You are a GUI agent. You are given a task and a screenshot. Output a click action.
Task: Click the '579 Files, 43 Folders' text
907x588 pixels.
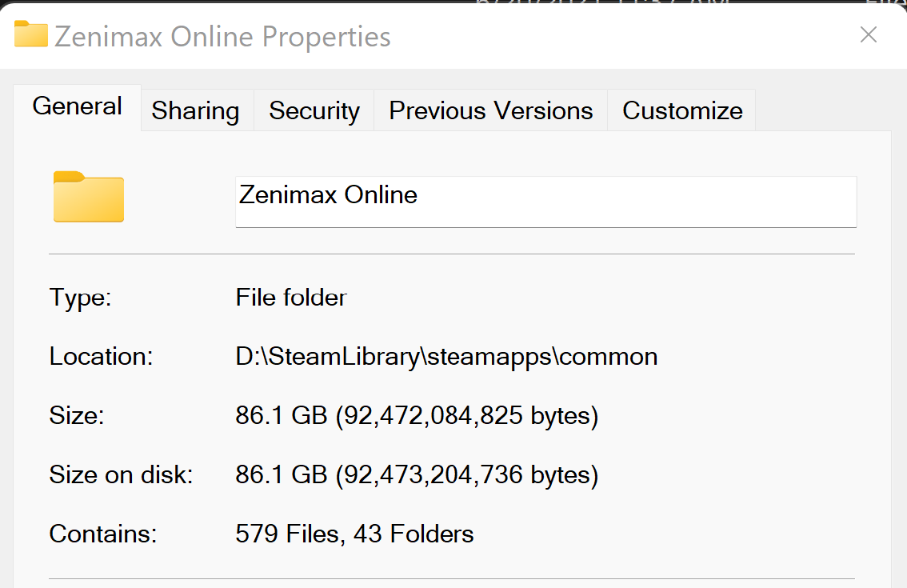click(x=354, y=534)
